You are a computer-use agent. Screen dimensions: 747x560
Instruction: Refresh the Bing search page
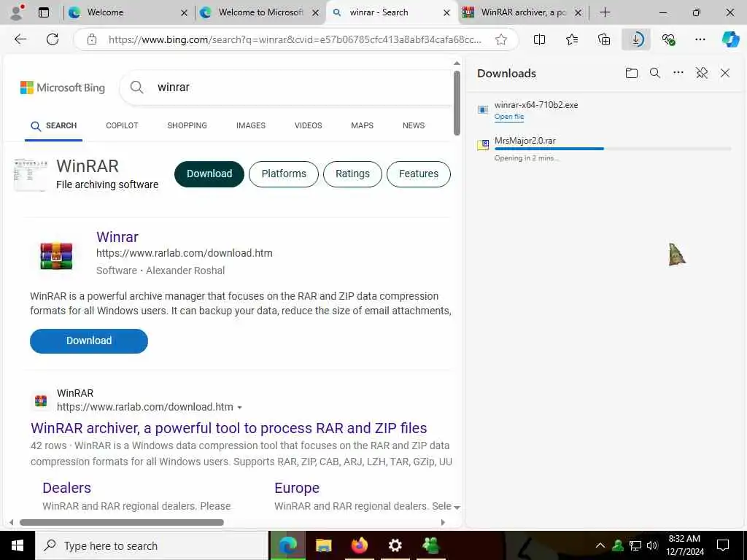coord(53,39)
